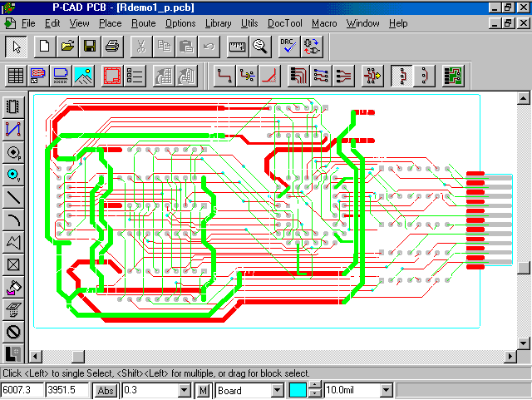Select the Place Plane tool
This screenshot has height=400, width=532.
pyautogui.click(x=13, y=309)
